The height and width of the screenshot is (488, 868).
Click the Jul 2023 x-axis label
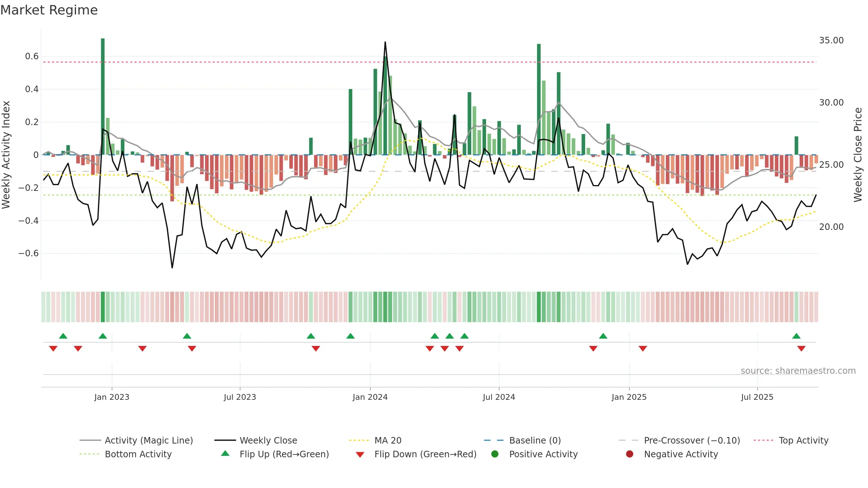click(240, 397)
